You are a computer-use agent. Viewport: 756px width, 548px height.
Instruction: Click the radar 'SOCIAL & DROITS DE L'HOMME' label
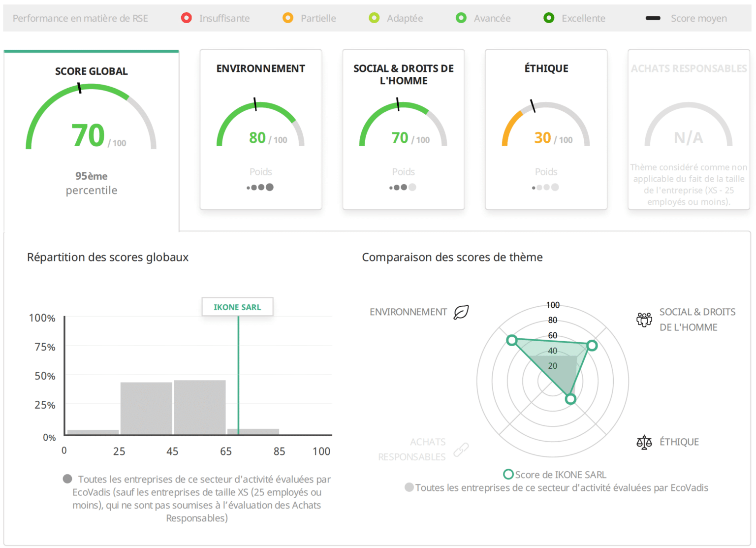(697, 320)
